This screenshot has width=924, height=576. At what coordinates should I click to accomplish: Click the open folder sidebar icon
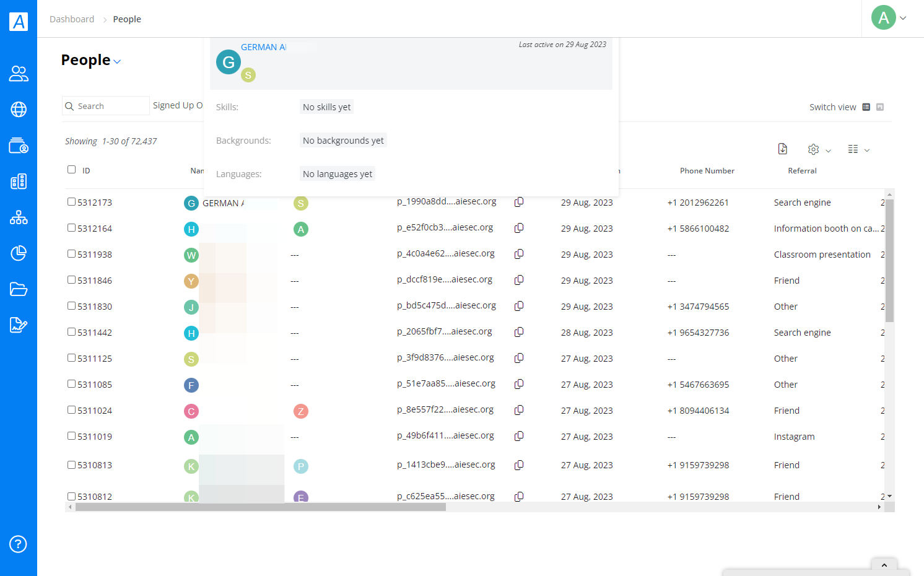tap(19, 289)
